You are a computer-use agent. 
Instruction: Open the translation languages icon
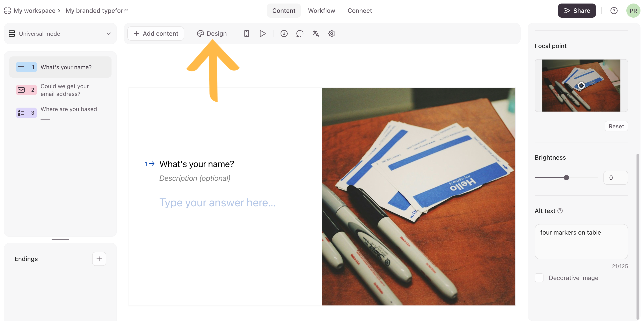pos(316,34)
